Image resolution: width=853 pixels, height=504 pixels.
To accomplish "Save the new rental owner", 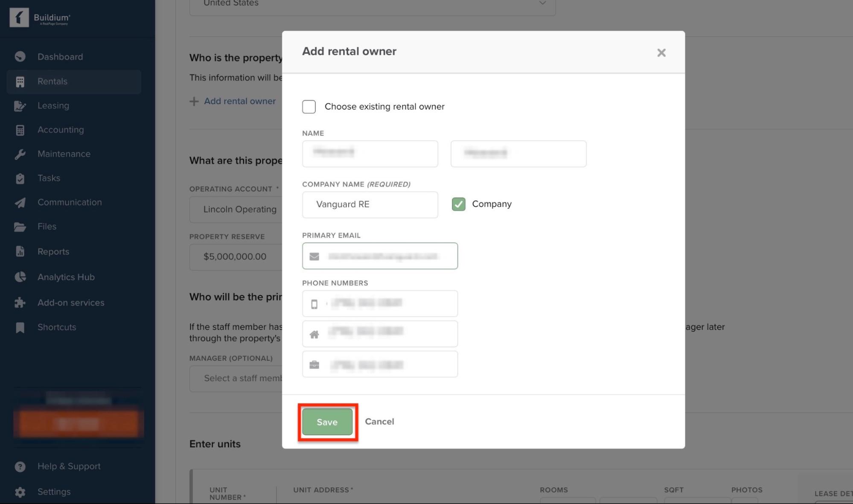I will (x=327, y=422).
